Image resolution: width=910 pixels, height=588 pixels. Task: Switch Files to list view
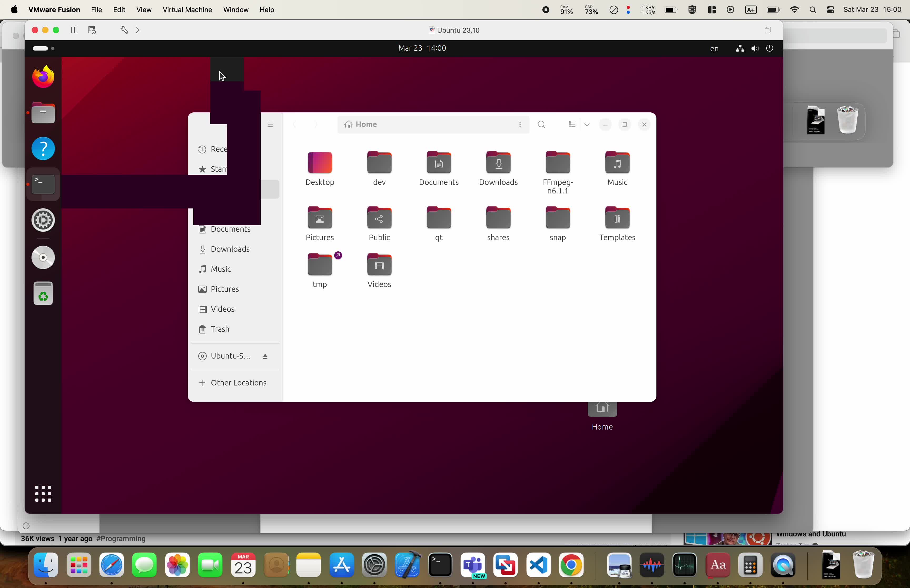click(572, 124)
